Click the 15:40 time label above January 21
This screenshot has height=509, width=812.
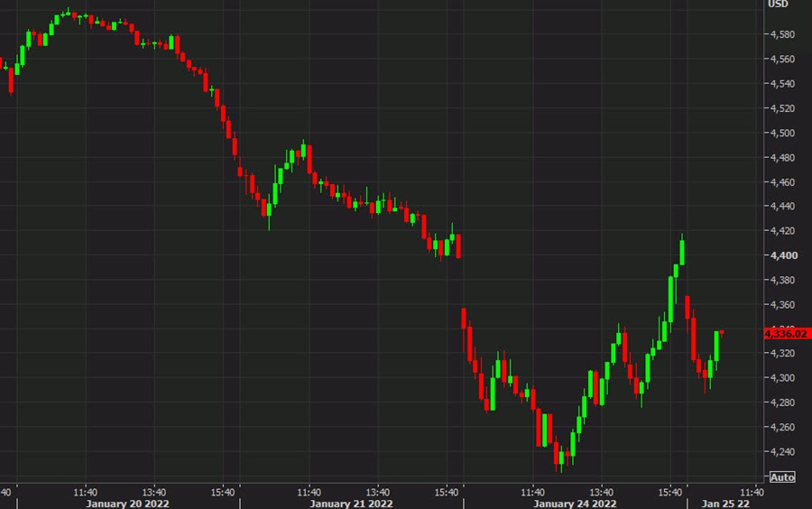(447, 492)
